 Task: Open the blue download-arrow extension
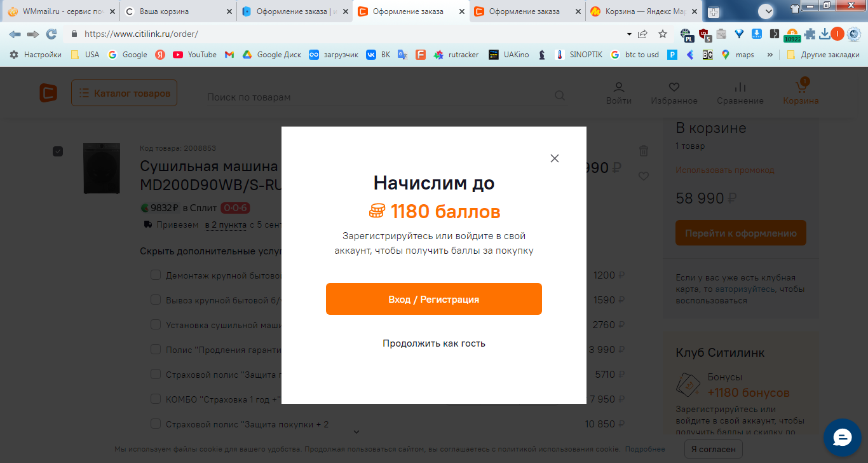(757, 34)
